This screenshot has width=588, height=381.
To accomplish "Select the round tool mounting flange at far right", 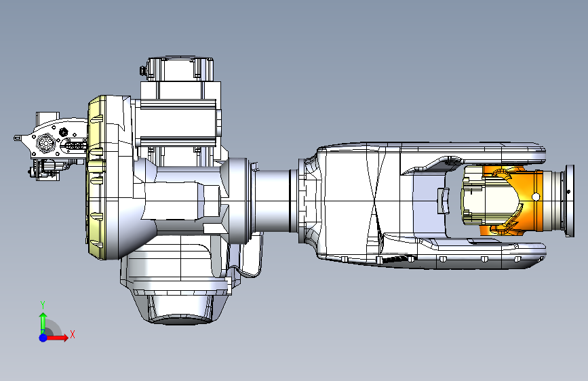I will click(569, 201).
